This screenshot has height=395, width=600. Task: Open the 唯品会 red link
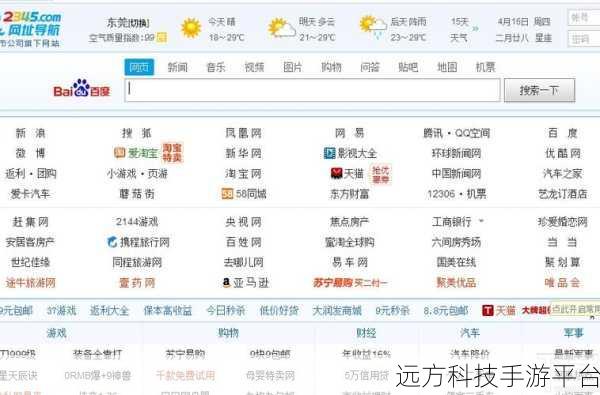(x=562, y=283)
